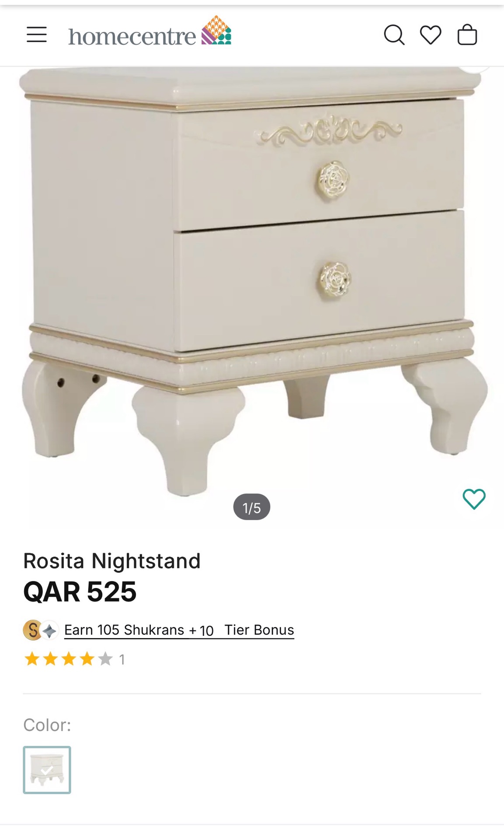Click the gold Shukran coin icon

[x=32, y=630]
